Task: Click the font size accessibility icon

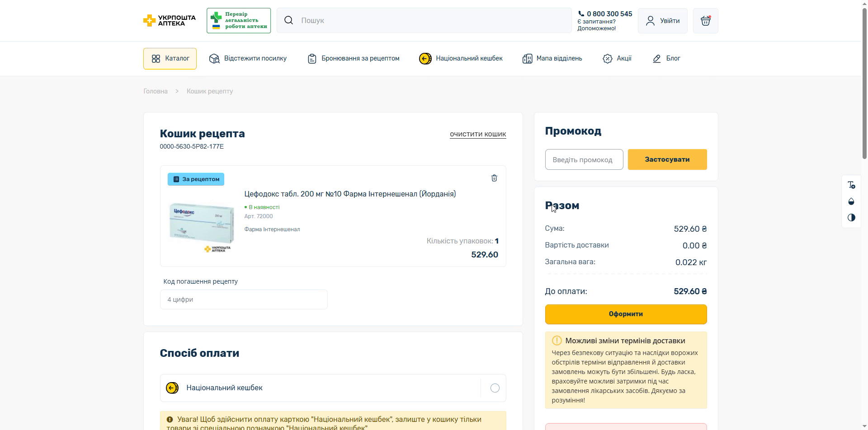Action: pyautogui.click(x=851, y=185)
